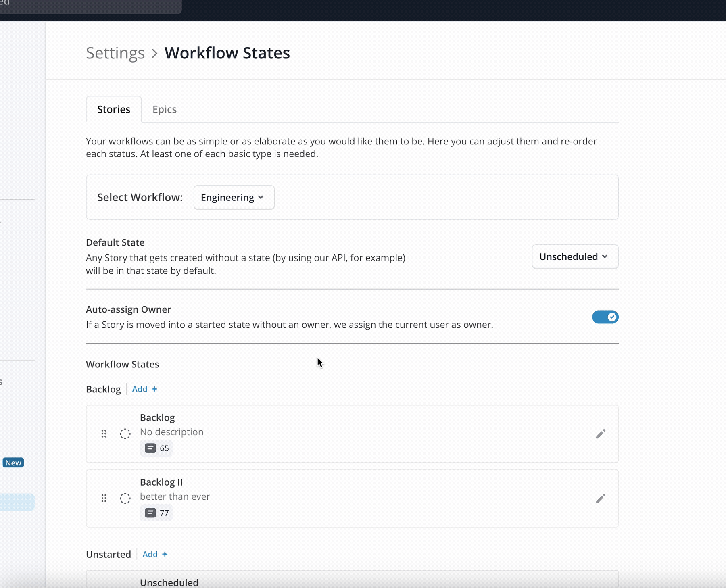Open the Engineering workflow dropdown
This screenshot has height=588, width=726.
[x=234, y=198]
